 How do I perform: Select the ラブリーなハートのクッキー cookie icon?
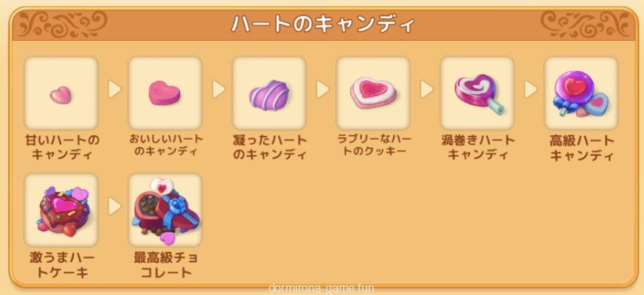point(373,93)
